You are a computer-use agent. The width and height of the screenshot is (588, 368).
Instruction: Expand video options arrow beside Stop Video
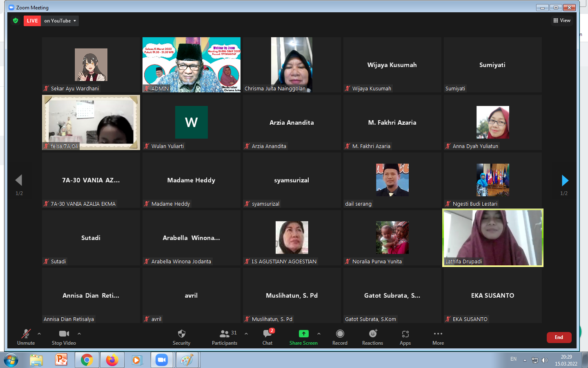(x=79, y=334)
